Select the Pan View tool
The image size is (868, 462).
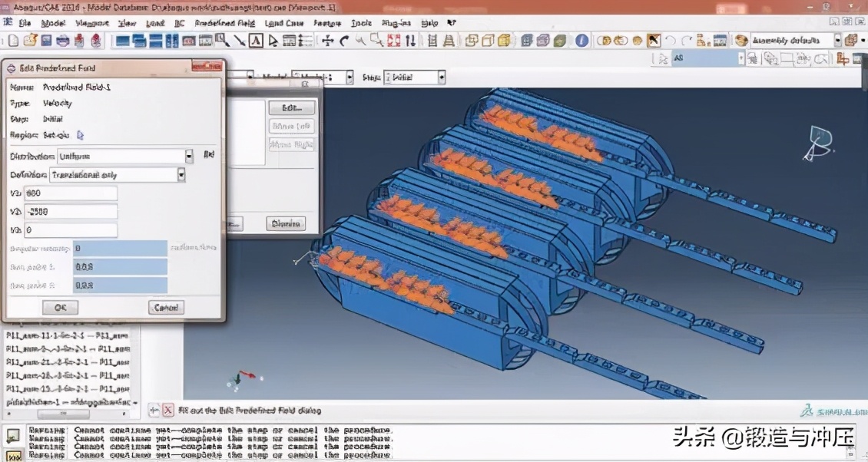coord(328,41)
